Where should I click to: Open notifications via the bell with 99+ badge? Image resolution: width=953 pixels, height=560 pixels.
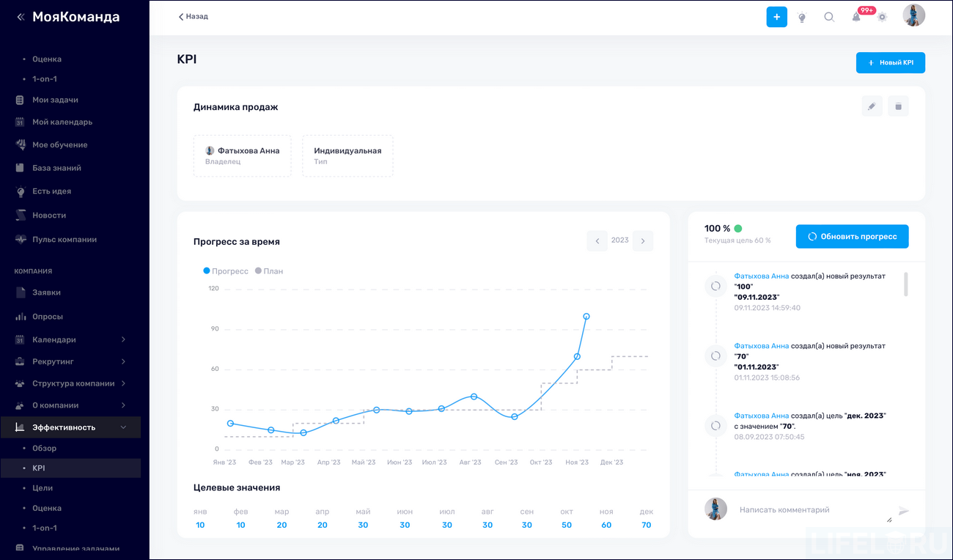856,16
